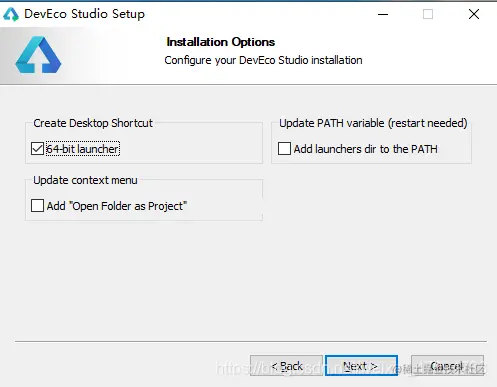Click the "Create Desktop Shortcut" group title
This screenshot has width=497, height=387.
tap(93, 123)
